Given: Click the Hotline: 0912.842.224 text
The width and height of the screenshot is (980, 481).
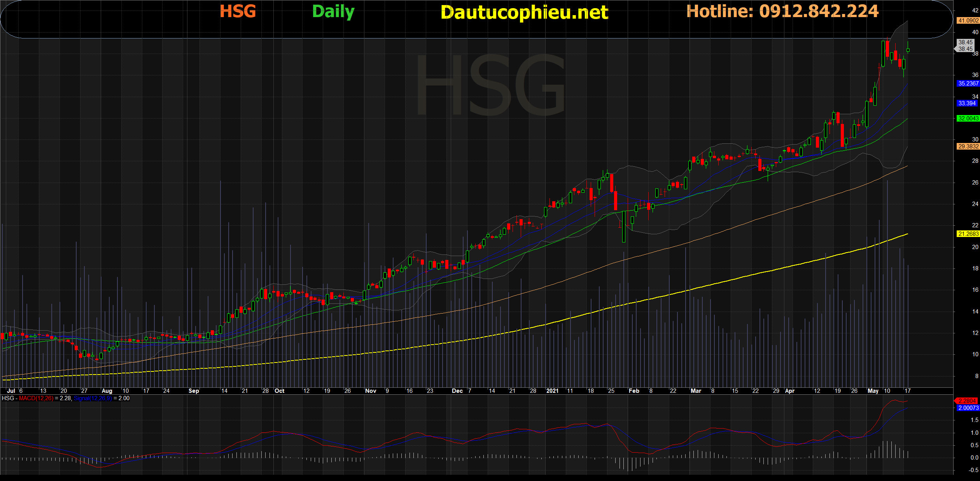Looking at the screenshot, I should click(x=782, y=11).
